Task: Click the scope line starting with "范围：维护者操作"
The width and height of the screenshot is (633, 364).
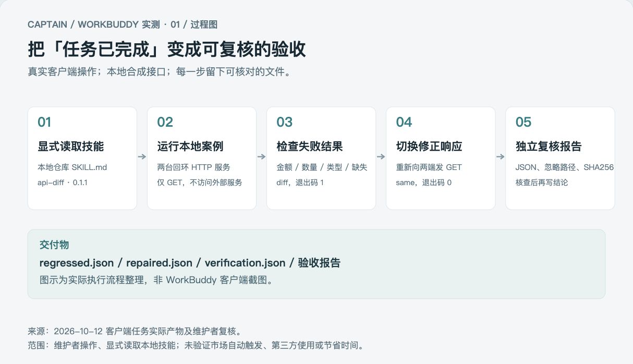Action: click(196, 345)
